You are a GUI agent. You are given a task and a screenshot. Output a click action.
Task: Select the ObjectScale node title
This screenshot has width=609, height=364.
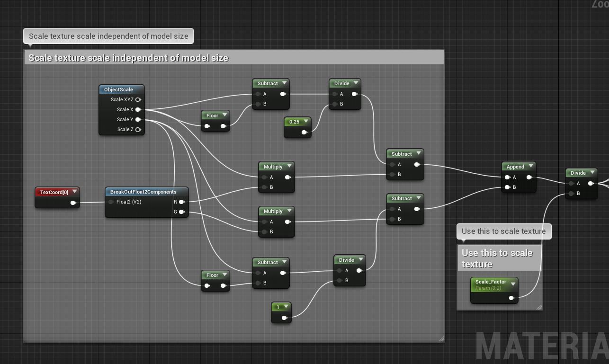(x=118, y=89)
